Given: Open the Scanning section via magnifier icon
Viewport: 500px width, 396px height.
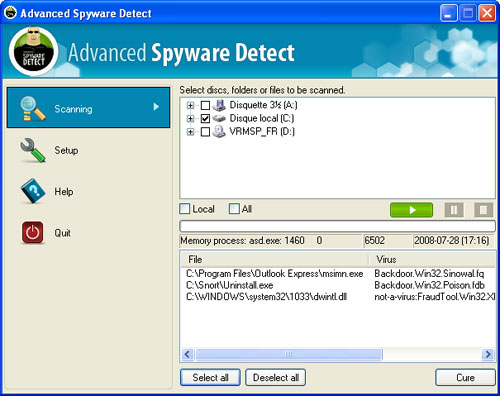Looking at the screenshot, I should 33,108.
